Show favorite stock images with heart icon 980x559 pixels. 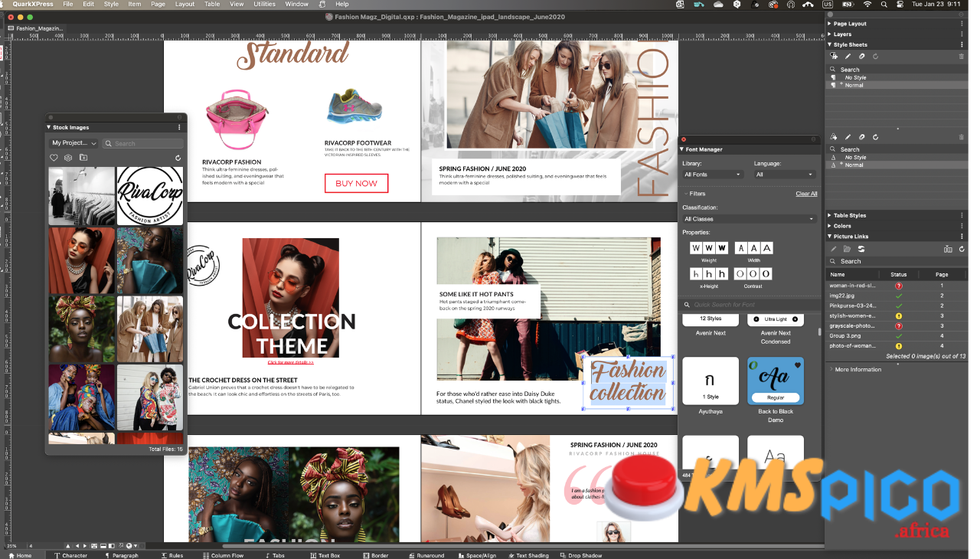(54, 158)
